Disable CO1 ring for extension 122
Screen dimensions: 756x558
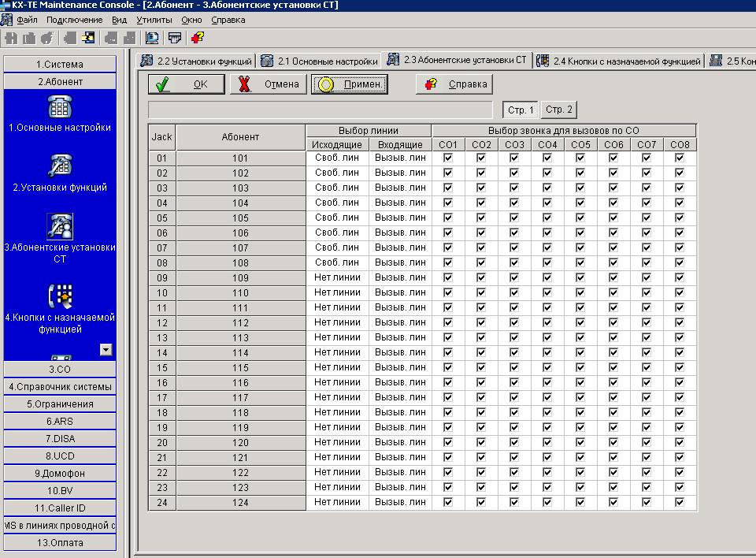[448, 472]
